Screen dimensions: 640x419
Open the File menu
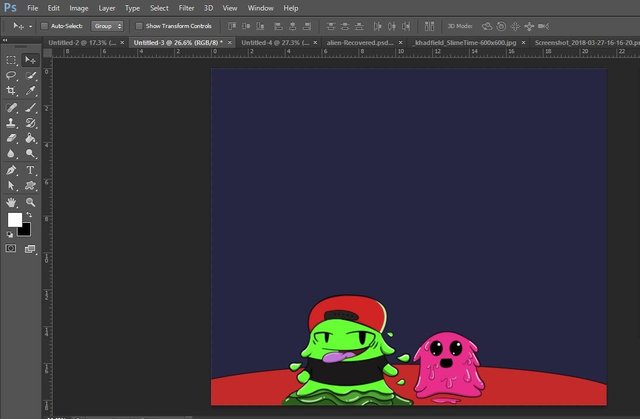33,8
